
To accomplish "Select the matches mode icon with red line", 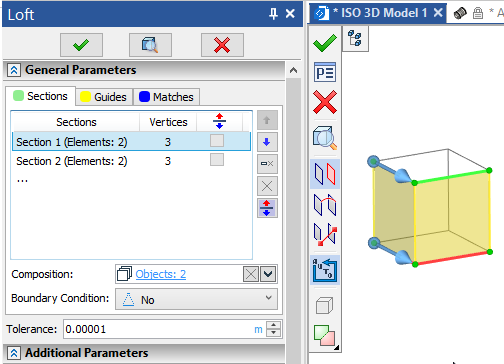I will (325, 234).
